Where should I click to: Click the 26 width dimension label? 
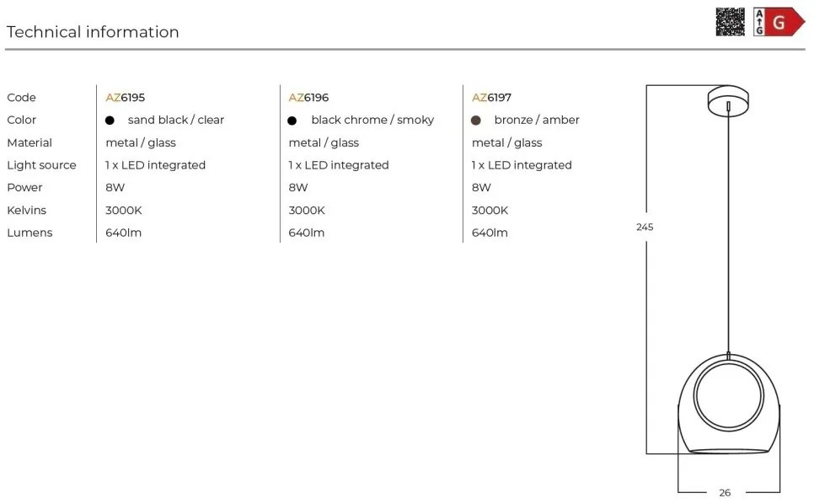pos(725,492)
